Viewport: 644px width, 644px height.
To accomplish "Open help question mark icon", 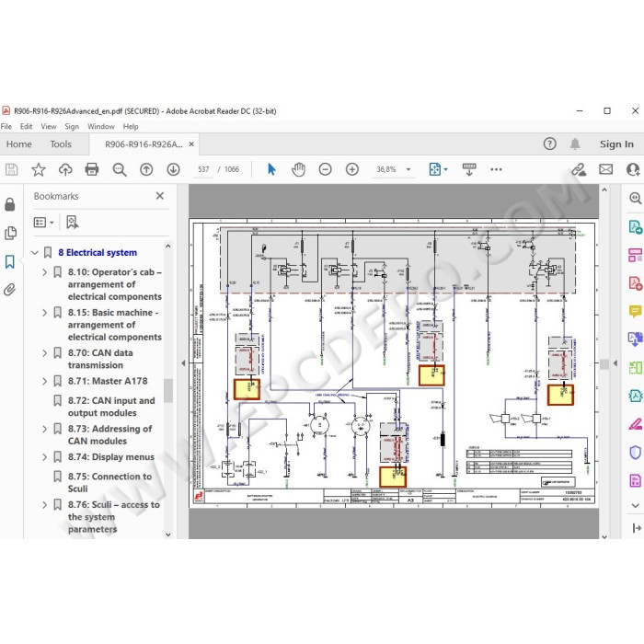I will click(550, 144).
